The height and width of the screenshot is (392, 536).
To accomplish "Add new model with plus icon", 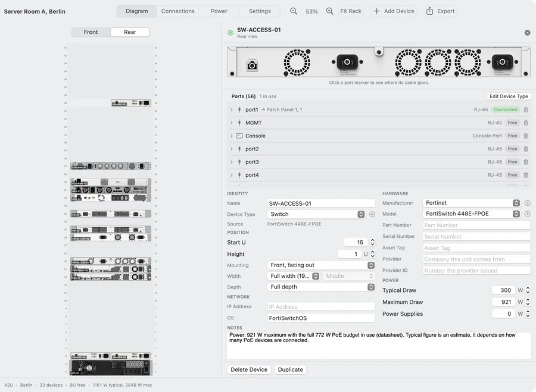I will [528, 214].
